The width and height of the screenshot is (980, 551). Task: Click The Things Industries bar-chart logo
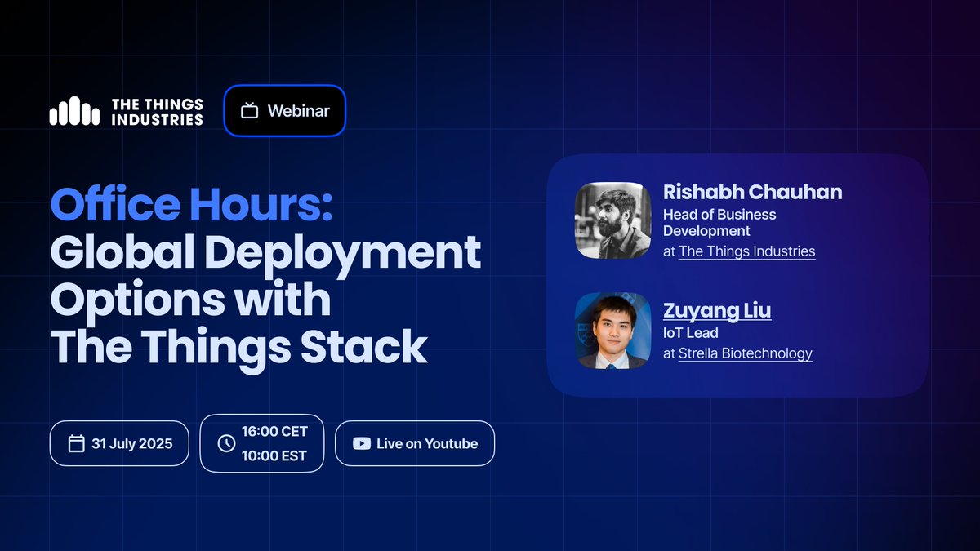click(x=75, y=111)
